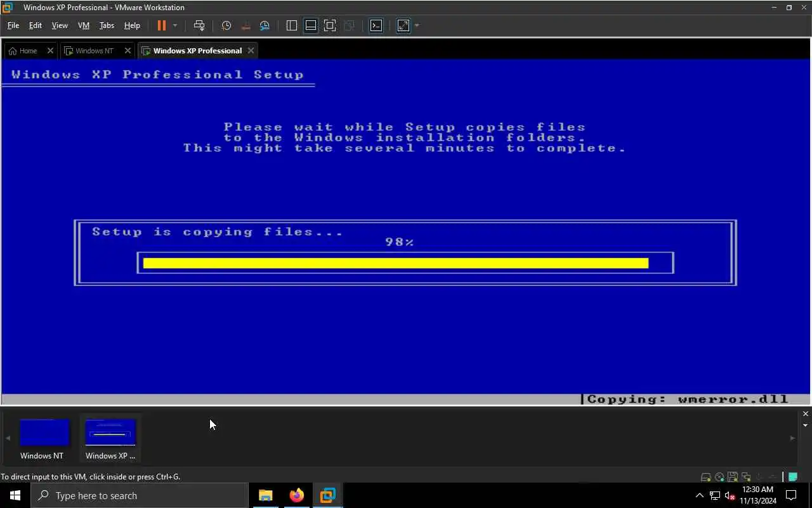Open the thumbnail bar options arrow
812x508 pixels.
806,425
